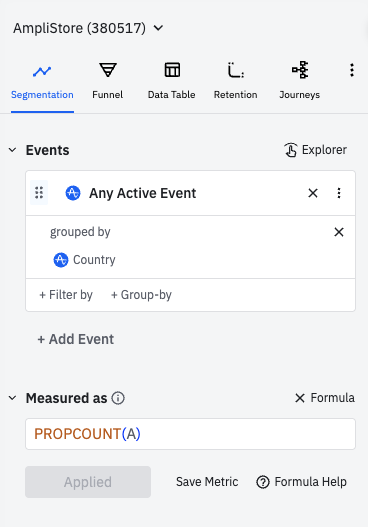Open Journeys chart type
Screen dimensions: 368x527
pos(299,81)
